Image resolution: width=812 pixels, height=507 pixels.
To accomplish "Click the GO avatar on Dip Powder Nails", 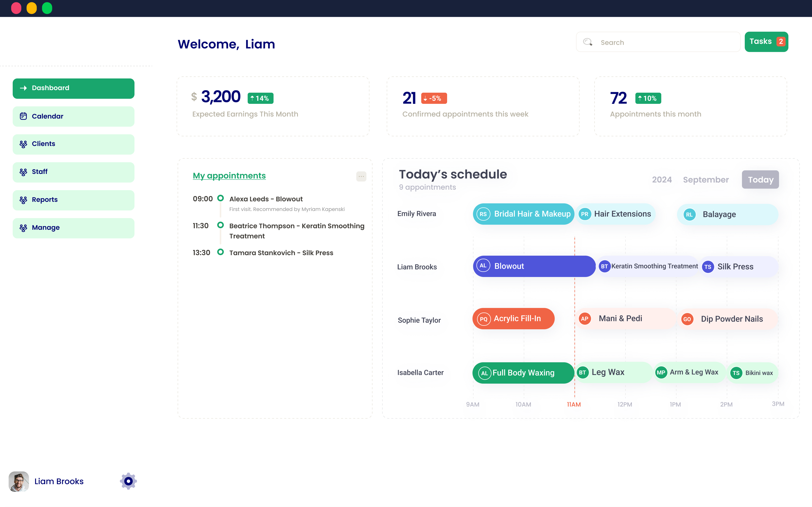I will 687,319.
